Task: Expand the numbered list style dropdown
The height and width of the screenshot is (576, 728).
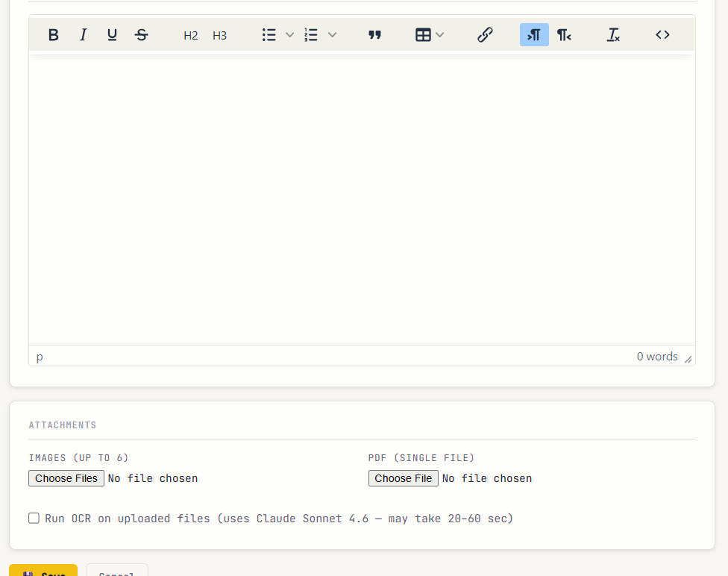Action: tap(333, 35)
